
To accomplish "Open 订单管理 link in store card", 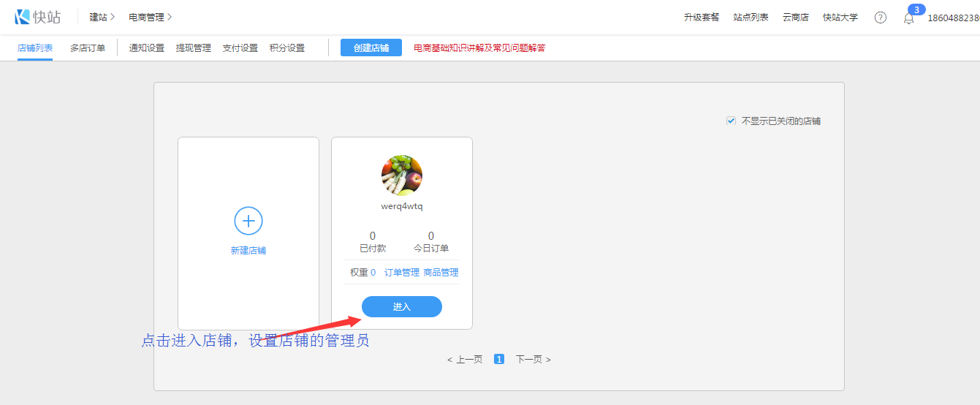I will (402, 273).
